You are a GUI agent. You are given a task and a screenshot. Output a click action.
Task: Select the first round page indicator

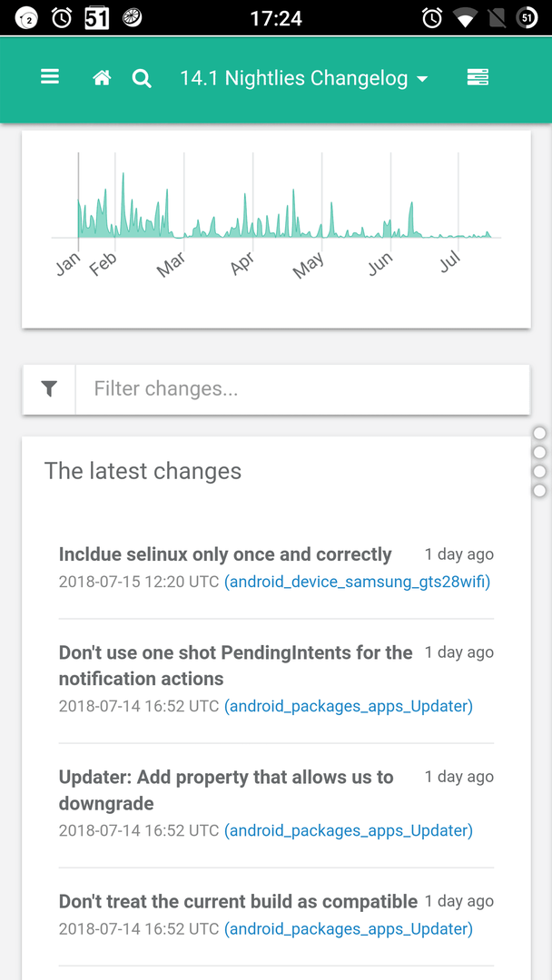pyautogui.click(x=539, y=433)
